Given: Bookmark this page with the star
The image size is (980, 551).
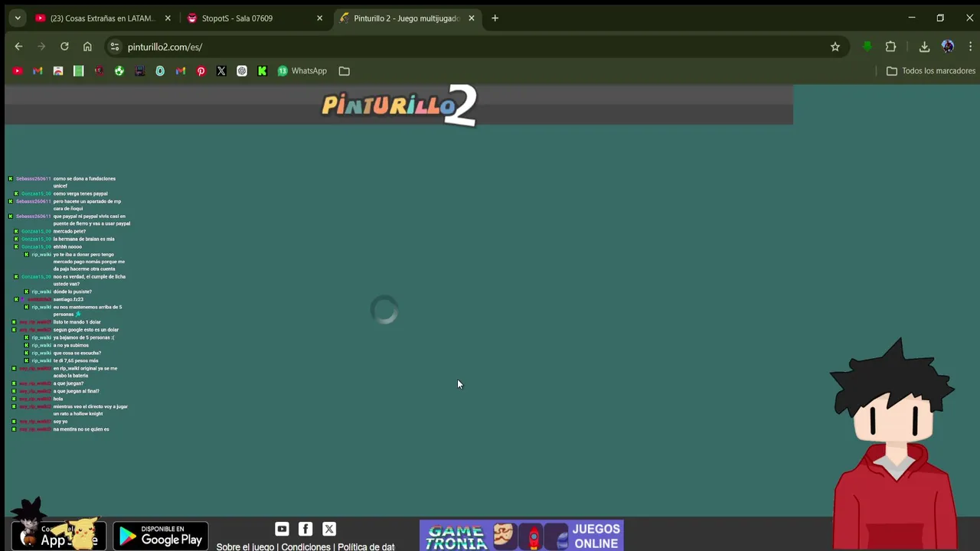Looking at the screenshot, I should 835,47.
